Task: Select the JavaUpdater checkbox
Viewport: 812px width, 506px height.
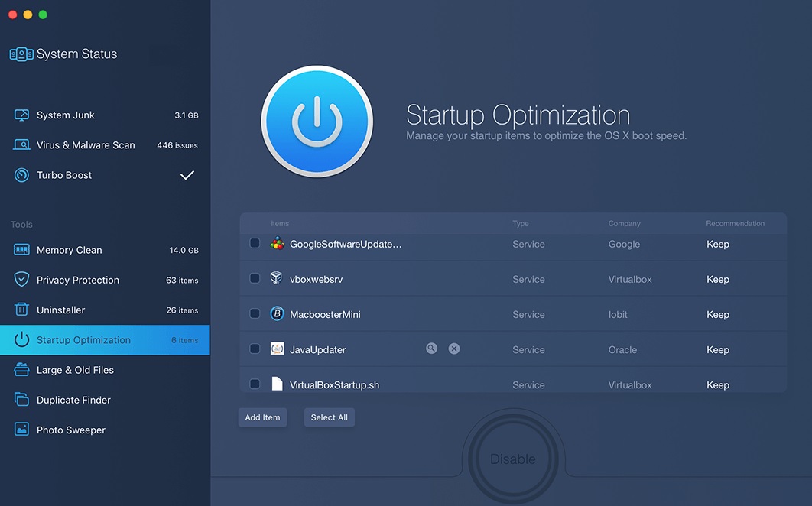Action: click(x=255, y=349)
